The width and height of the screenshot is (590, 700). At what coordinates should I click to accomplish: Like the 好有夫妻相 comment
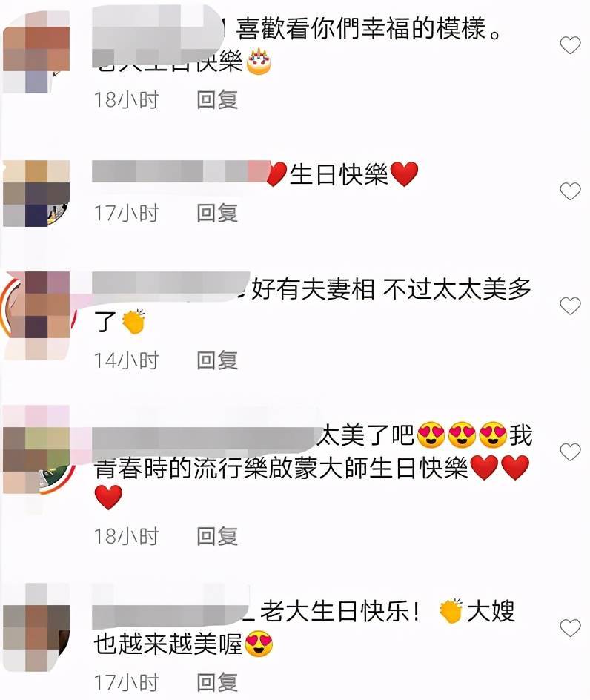pyautogui.click(x=570, y=306)
